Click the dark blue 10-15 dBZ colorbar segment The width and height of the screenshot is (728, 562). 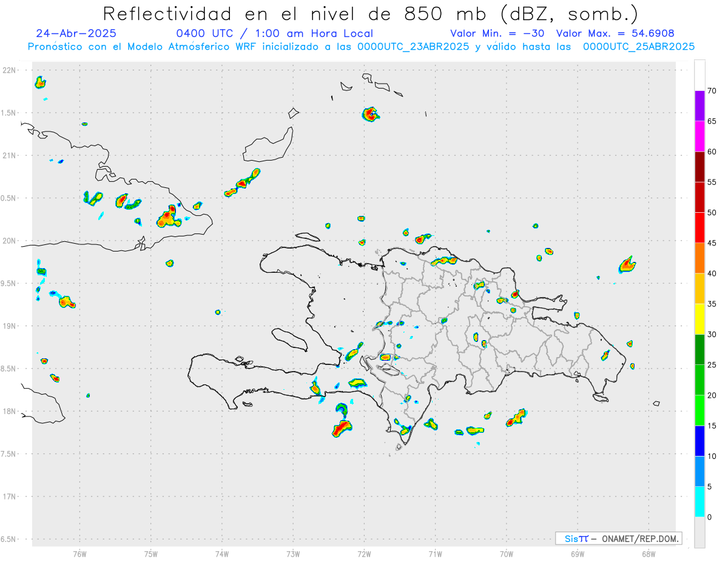coord(699,441)
